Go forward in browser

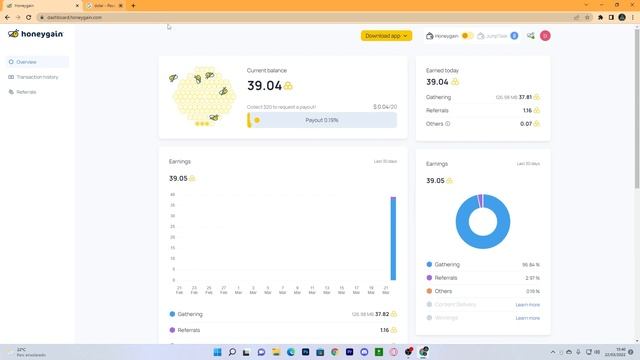pyautogui.click(x=18, y=18)
